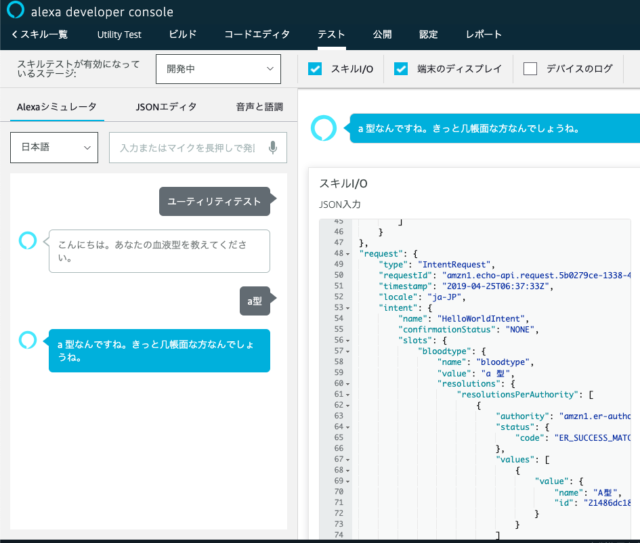Switch to the JSONエディタ tab

coord(166,107)
